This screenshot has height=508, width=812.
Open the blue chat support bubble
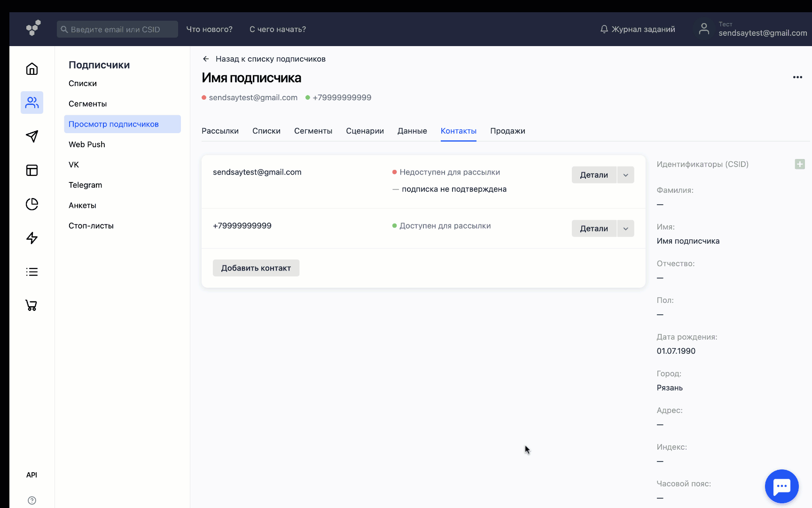coord(781,486)
